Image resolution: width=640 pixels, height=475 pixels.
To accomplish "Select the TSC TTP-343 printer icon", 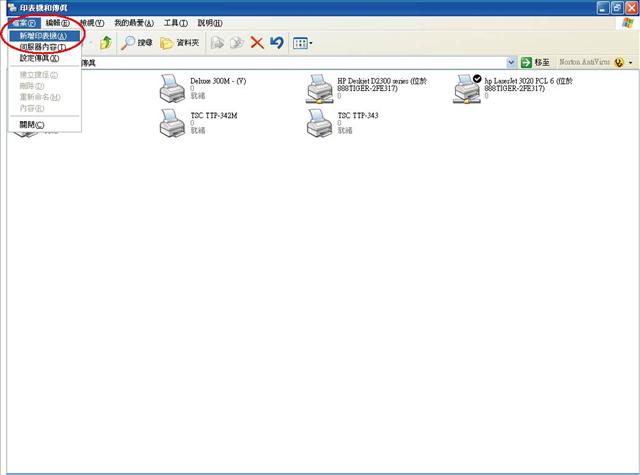I will pyautogui.click(x=319, y=123).
